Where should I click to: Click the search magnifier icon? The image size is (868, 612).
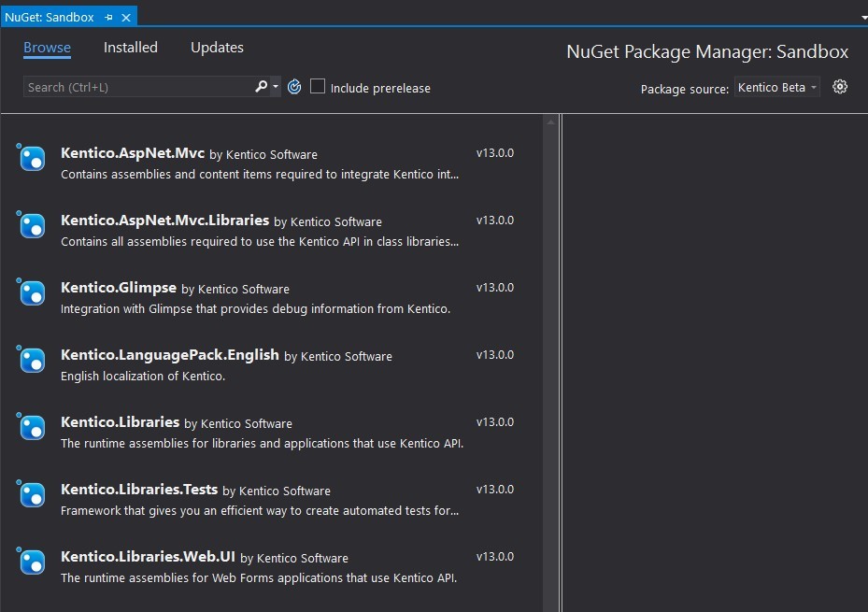[262, 86]
